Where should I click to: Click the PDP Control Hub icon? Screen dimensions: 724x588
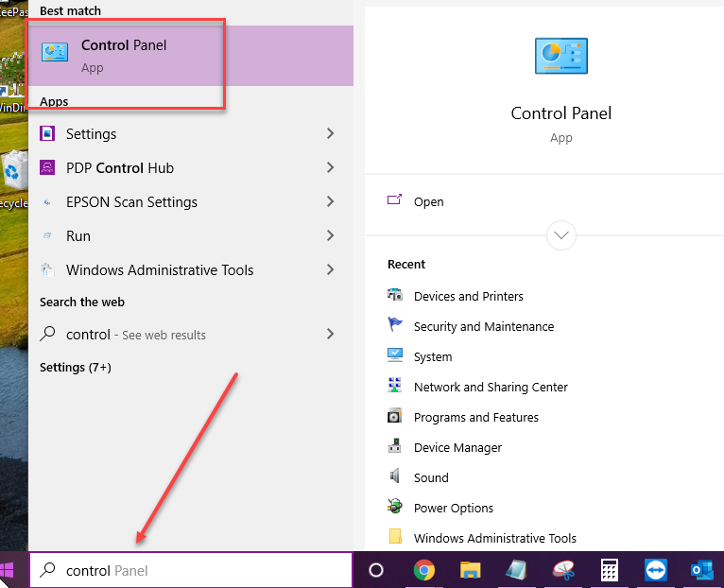click(x=47, y=167)
